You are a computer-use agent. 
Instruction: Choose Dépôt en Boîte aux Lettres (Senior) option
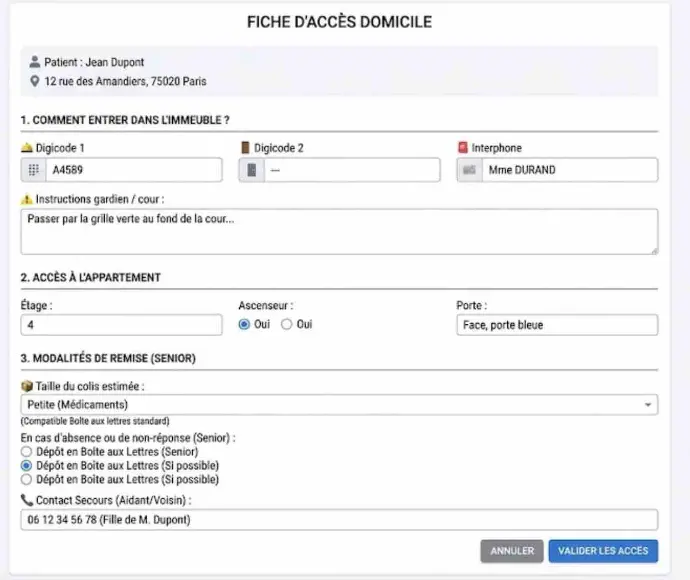coord(26,452)
